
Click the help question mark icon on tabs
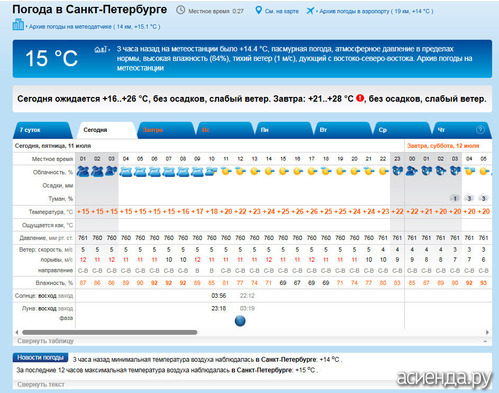pos(480,130)
